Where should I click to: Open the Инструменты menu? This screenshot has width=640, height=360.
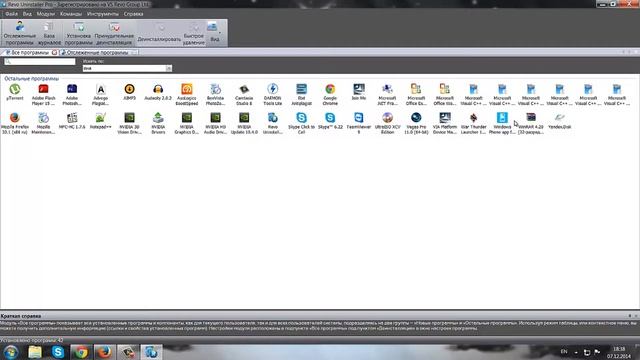(102, 14)
